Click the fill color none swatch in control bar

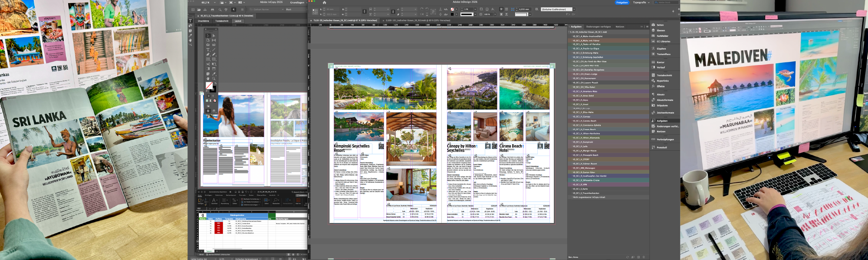[452, 9]
